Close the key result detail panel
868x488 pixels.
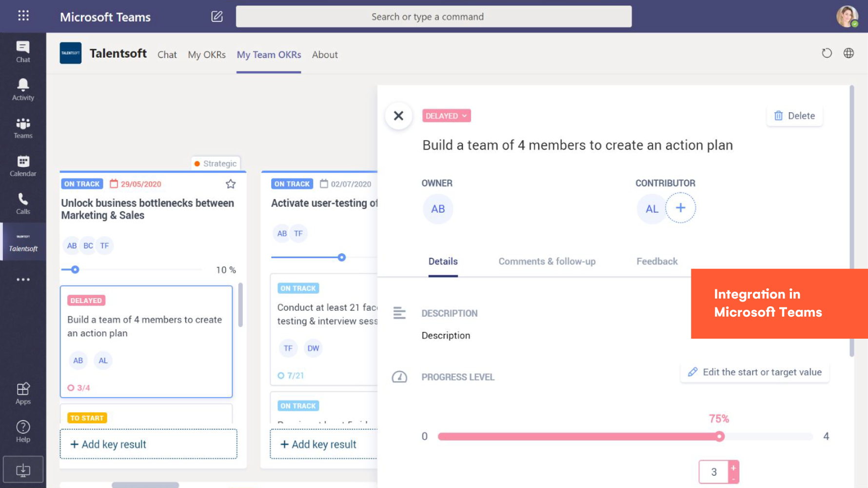398,116
